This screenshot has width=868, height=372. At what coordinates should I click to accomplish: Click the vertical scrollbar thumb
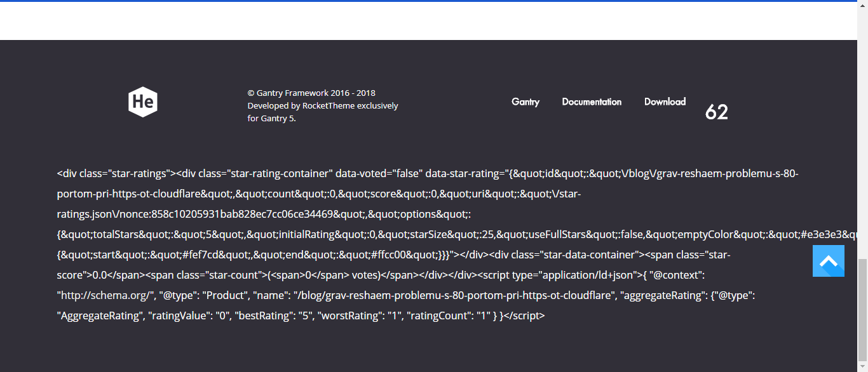862,310
